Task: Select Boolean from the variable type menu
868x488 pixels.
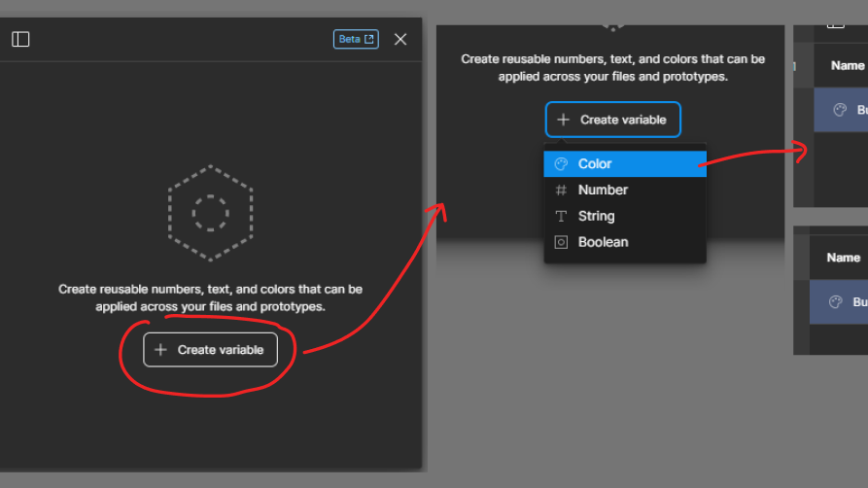Action: (x=625, y=242)
